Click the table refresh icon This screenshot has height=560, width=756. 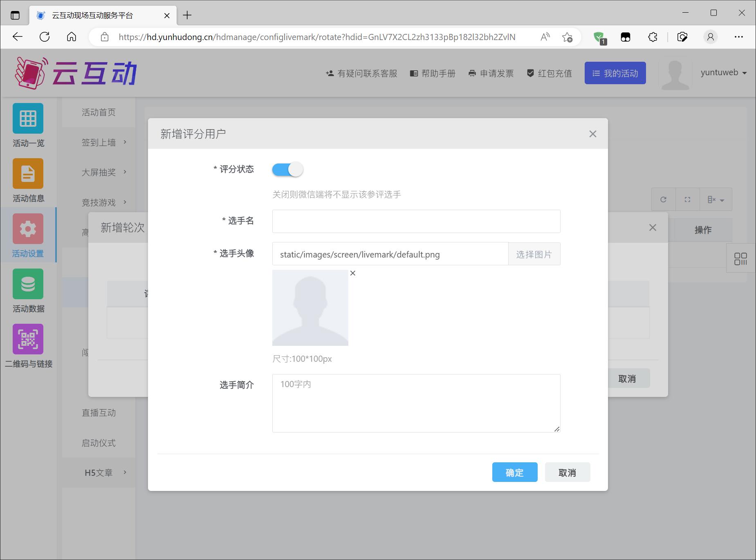(663, 199)
